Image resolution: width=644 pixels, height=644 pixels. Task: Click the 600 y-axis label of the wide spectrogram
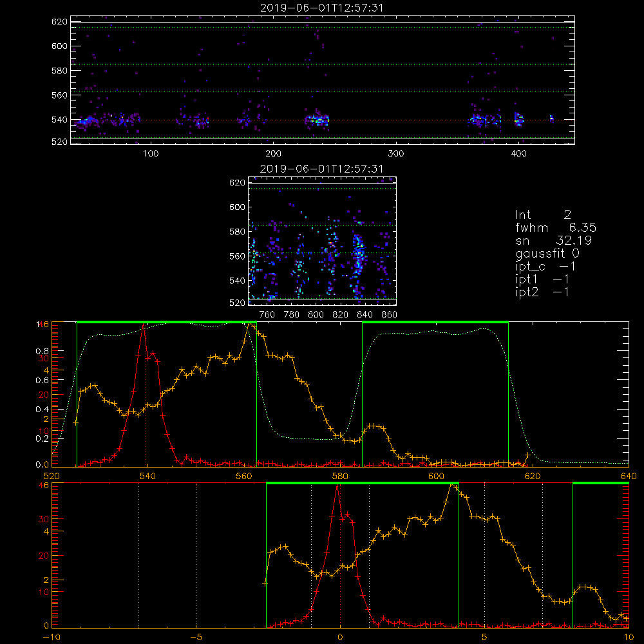click(59, 46)
